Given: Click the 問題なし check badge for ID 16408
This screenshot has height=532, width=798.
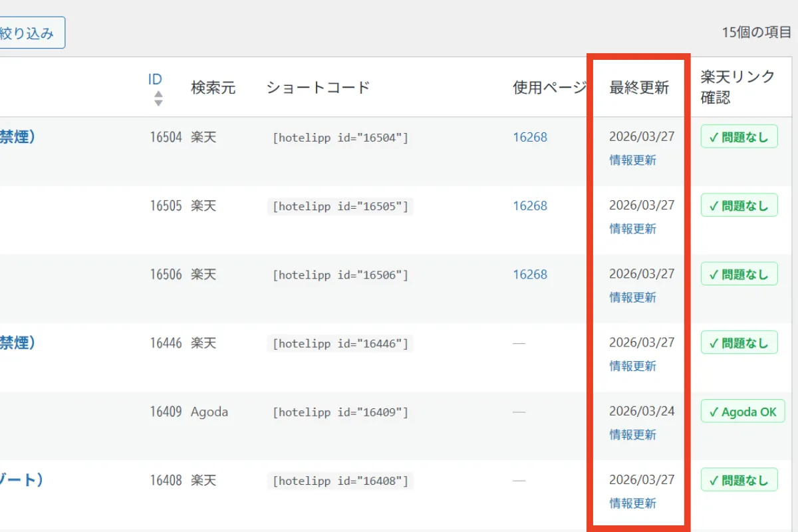Looking at the screenshot, I should [x=739, y=479].
